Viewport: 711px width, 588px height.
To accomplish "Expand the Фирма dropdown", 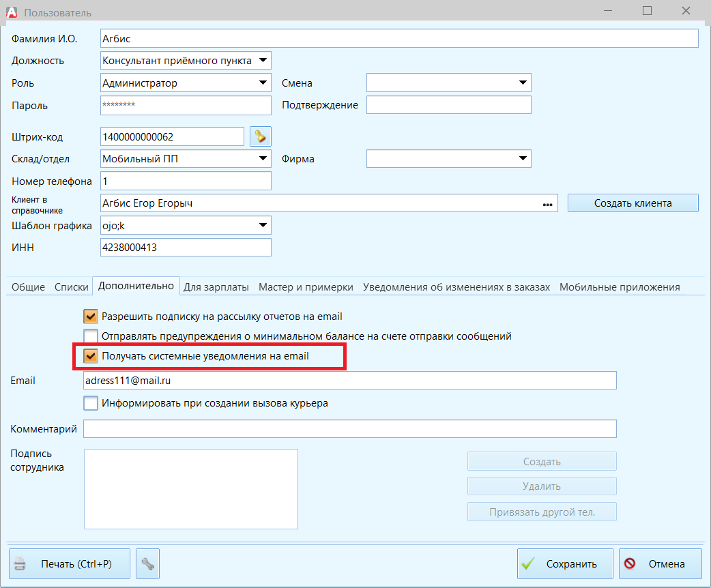I will point(523,158).
